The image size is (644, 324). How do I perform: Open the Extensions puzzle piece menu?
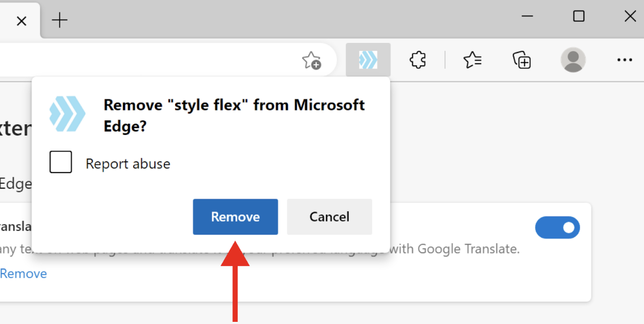pyautogui.click(x=418, y=60)
